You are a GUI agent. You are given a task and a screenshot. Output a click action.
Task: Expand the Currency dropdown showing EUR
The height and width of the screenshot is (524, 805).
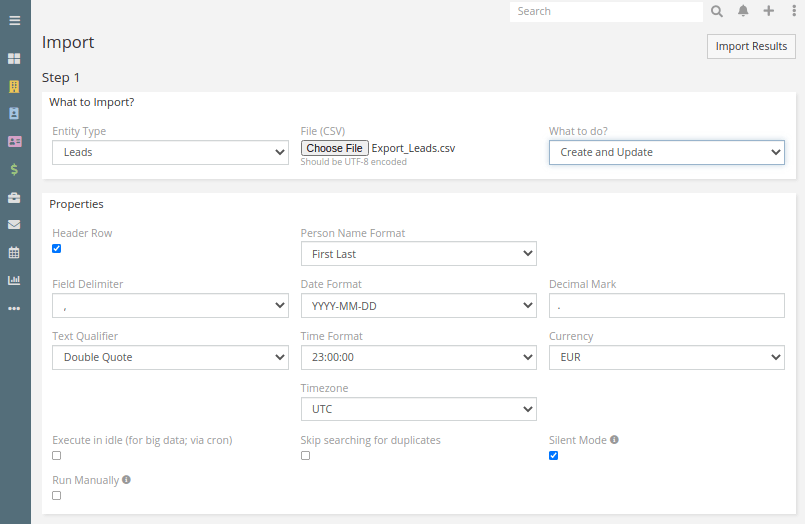(x=666, y=357)
